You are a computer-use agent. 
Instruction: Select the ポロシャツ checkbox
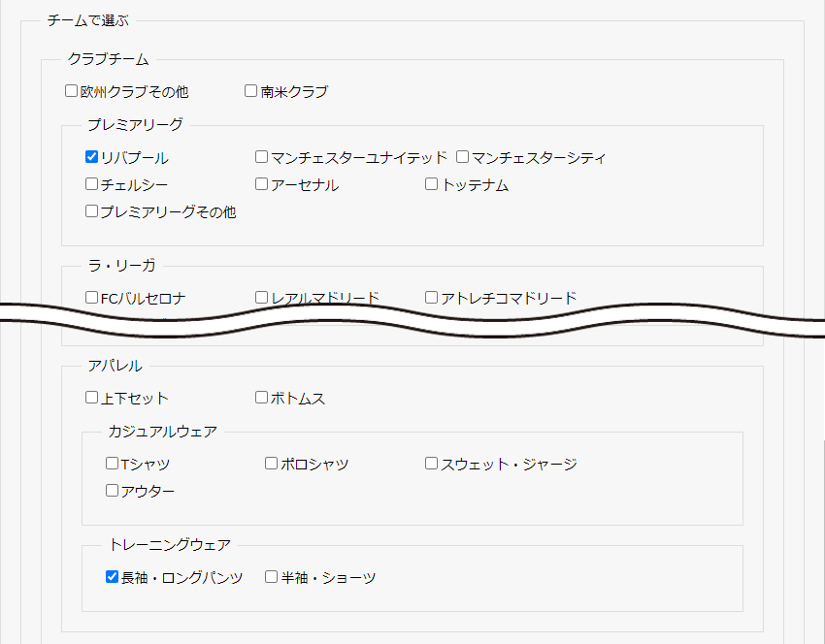pos(271,464)
